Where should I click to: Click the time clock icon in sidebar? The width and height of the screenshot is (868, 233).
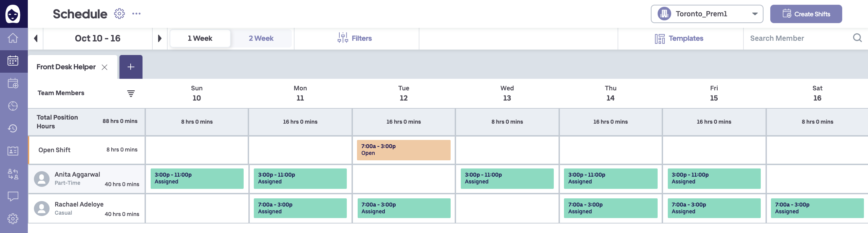(x=13, y=106)
